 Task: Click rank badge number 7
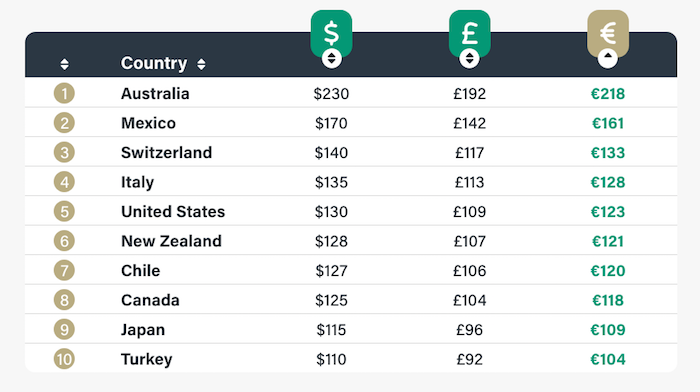(64, 271)
